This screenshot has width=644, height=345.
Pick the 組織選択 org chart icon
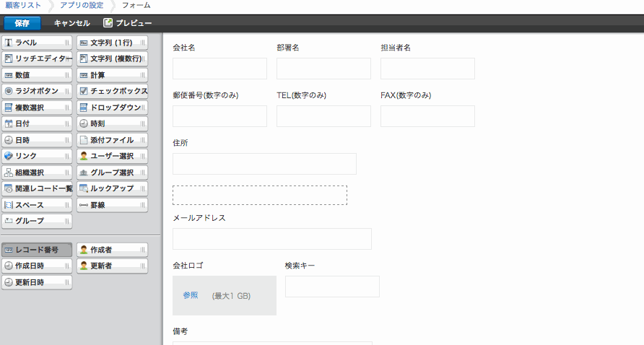[9, 172]
